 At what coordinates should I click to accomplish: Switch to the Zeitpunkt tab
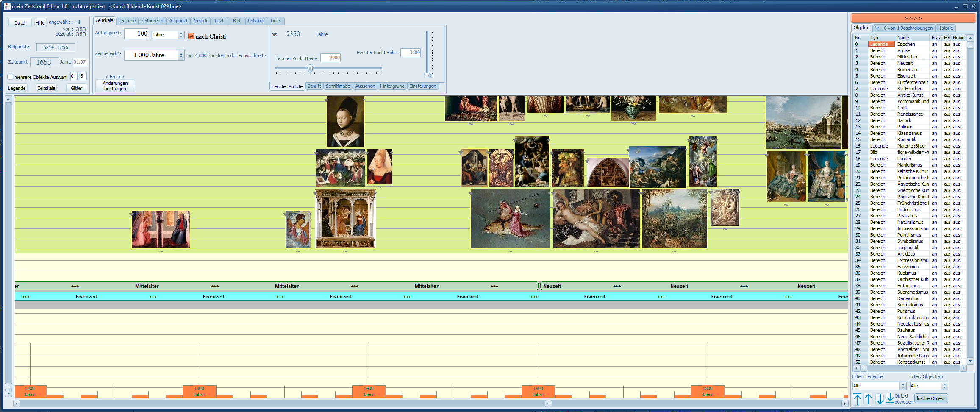click(x=178, y=21)
